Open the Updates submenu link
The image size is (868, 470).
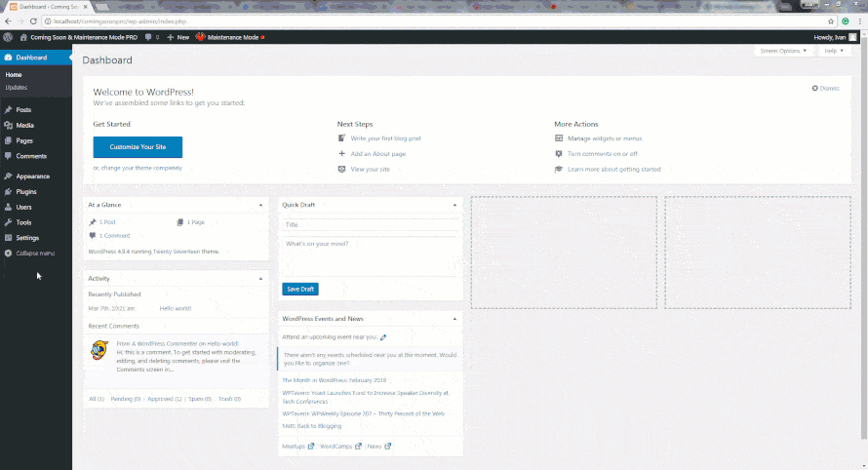16,88
